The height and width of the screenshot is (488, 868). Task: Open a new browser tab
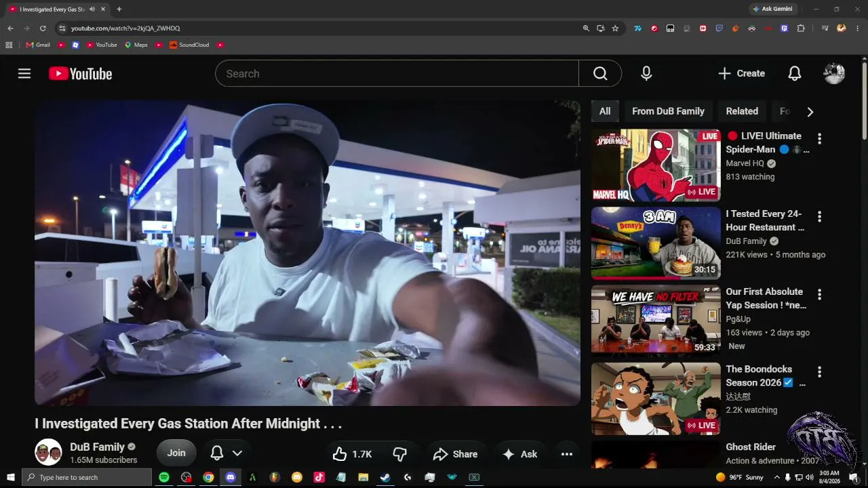[119, 9]
